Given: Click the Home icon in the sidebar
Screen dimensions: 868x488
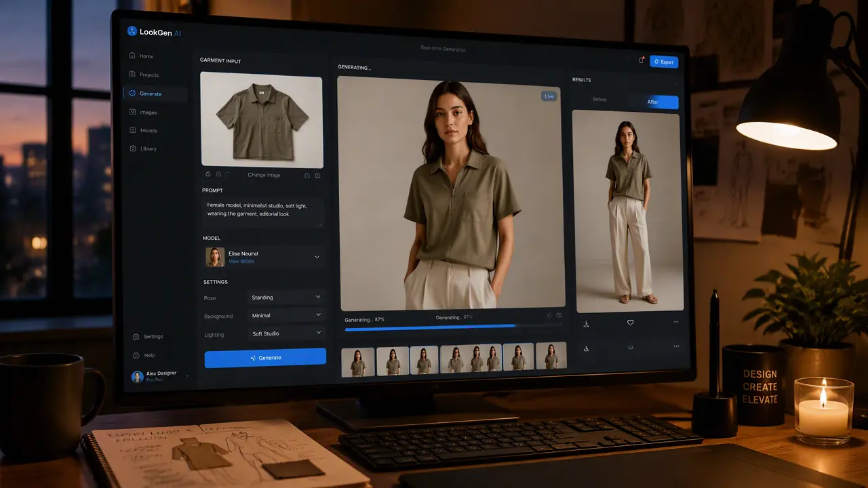Looking at the screenshot, I should click(x=132, y=56).
